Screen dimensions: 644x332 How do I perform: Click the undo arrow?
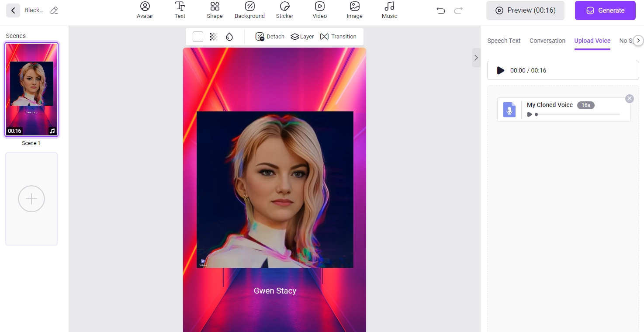pos(441,10)
